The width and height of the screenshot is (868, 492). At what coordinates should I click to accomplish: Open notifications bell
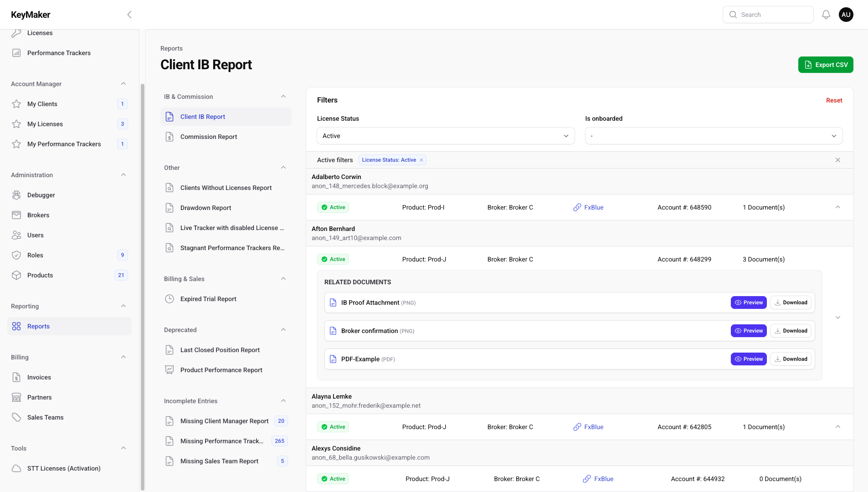[x=826, y=15]
